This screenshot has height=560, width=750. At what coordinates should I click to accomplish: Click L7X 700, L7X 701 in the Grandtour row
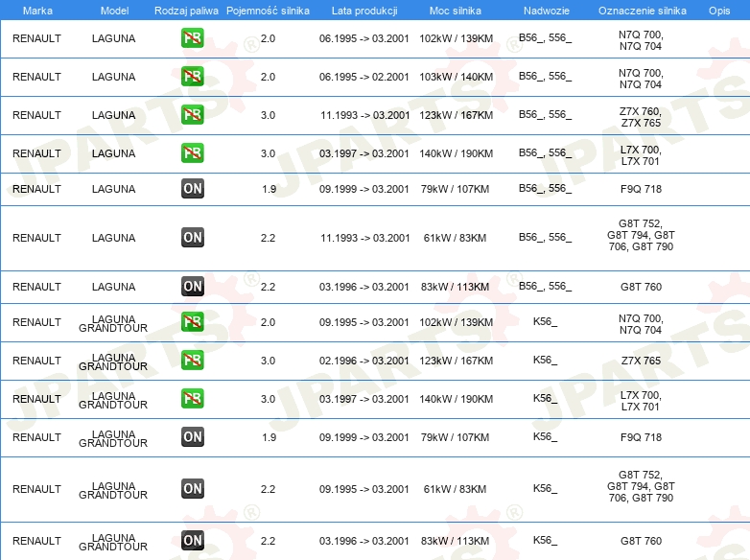pos(641,401)
